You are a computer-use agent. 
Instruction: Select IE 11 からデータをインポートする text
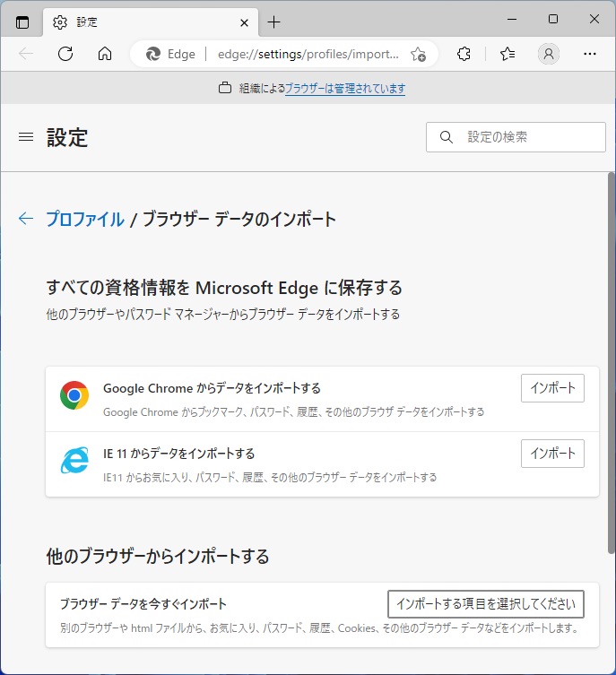pos(179,454)
